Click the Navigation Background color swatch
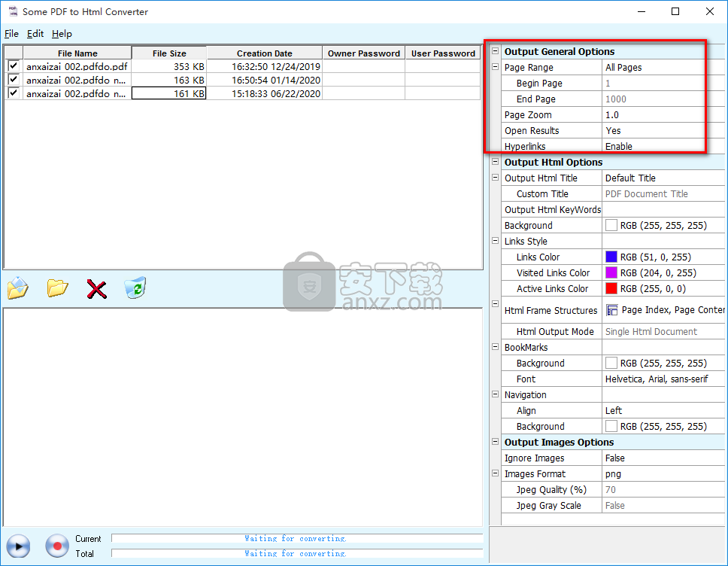Screen dimensions: 728x566 coord(611,426)
